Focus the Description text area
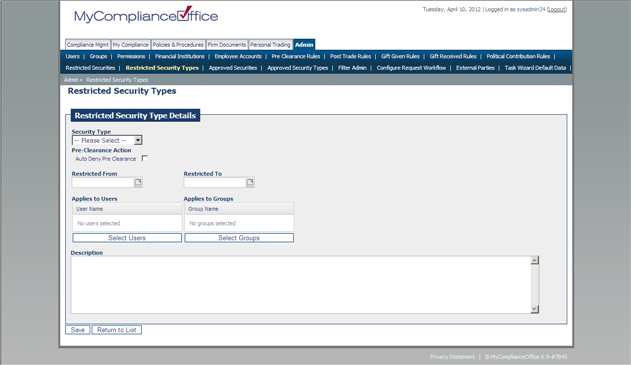The height and width of the screenshot is (365, 631). coord(301,285)
